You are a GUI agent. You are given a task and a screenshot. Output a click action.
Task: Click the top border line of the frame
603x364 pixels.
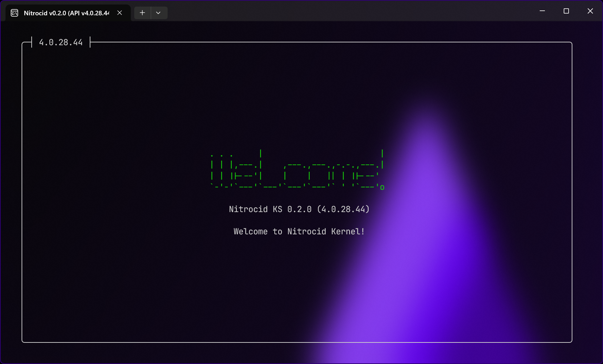[x=313, y=42]
